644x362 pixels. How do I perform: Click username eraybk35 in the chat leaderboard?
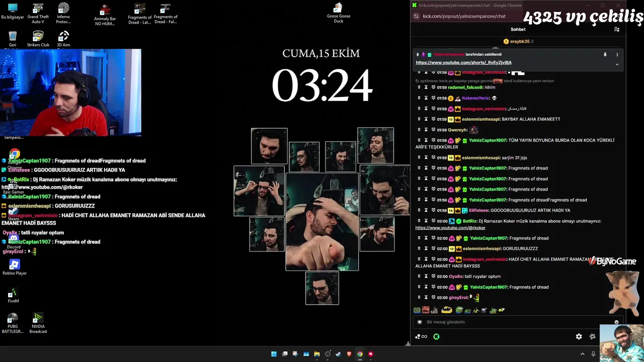pos(519,41)
